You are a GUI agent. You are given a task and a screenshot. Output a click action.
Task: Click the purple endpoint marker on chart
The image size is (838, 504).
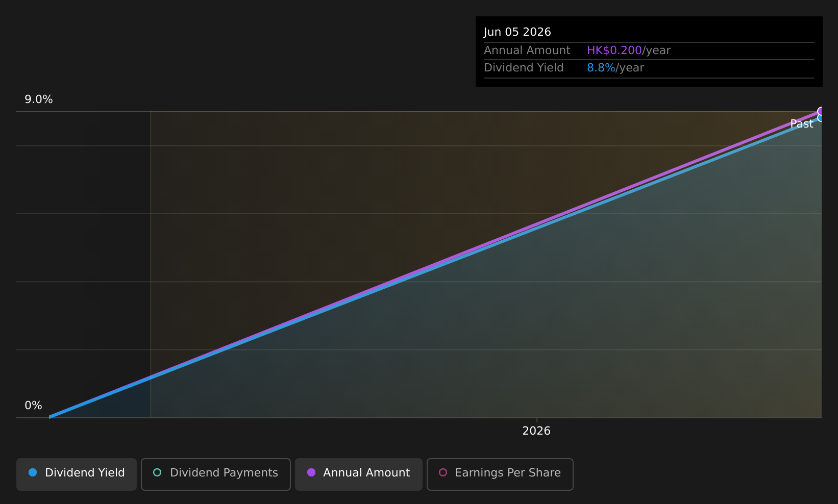[x=821, y=111]
